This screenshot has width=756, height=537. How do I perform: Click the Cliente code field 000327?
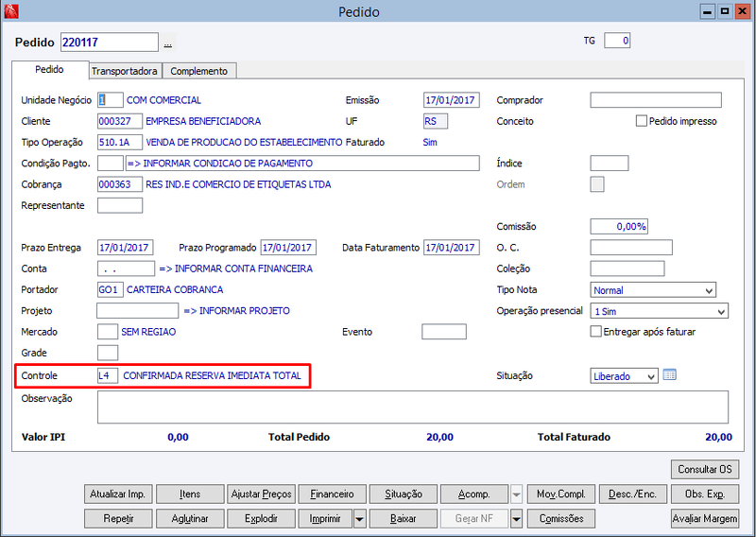tap(120, 121)
